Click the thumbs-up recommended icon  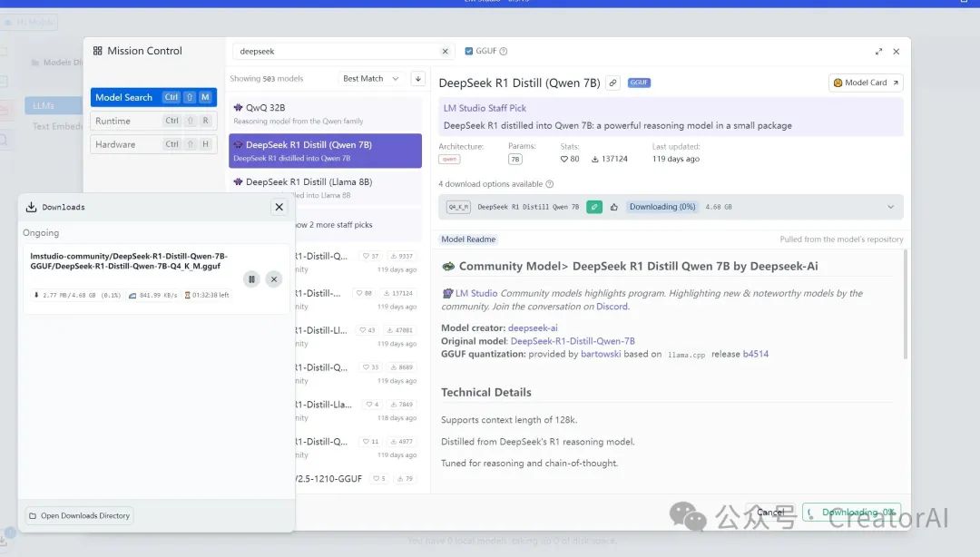pos(613,207)
